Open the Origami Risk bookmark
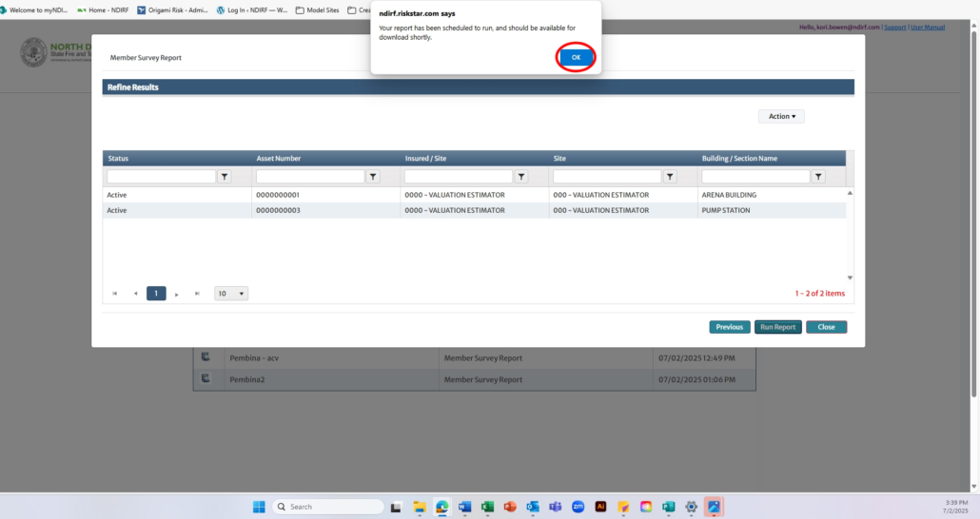This screenshot has height=519, width=980. pos(174,10)
